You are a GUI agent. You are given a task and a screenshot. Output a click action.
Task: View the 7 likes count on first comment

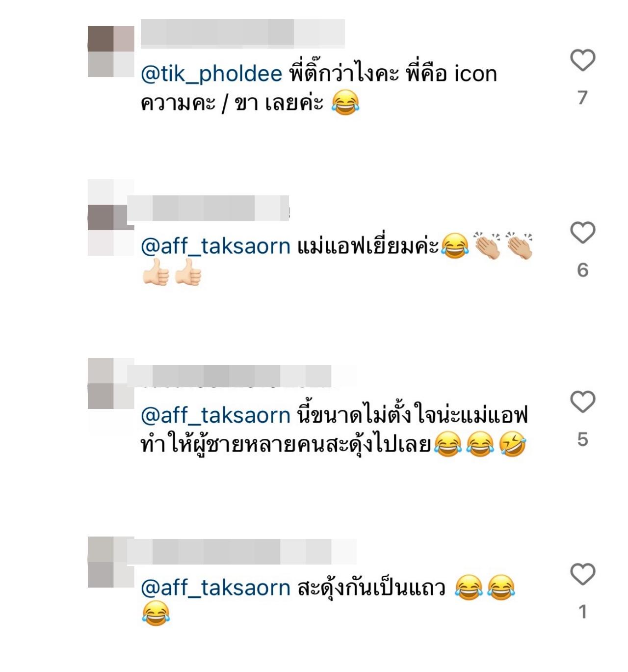tap(582, 98)
